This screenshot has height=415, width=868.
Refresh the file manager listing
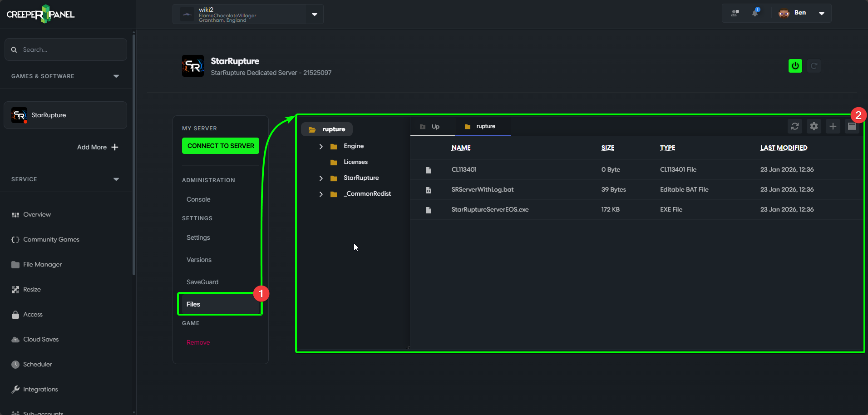click(x=794, y=126)
